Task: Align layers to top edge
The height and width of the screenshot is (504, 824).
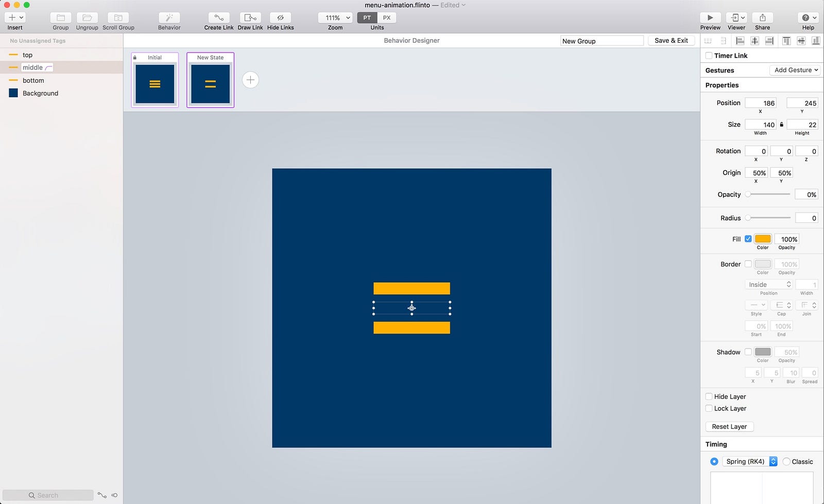Action: (x=786, y=41)
